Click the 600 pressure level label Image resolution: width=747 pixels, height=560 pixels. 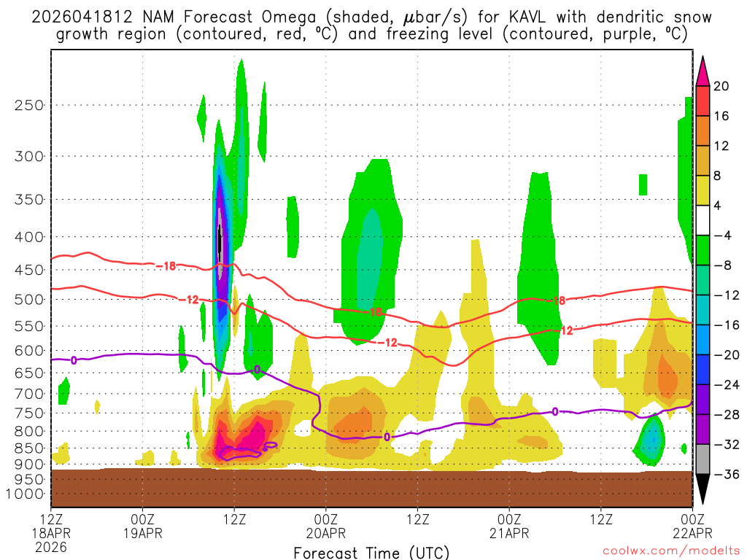tap(29, 351)
